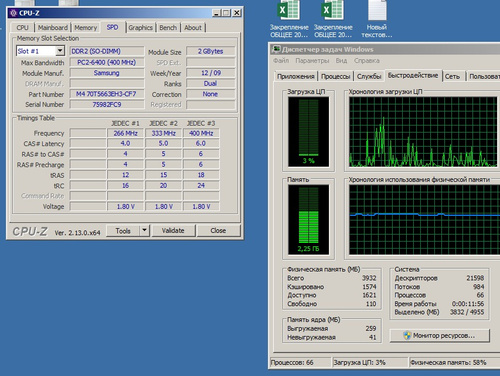This screenshot has width=500, height=376.
Task: Click the Task Manager title bar icon
Action: click(x=276, y=49)
